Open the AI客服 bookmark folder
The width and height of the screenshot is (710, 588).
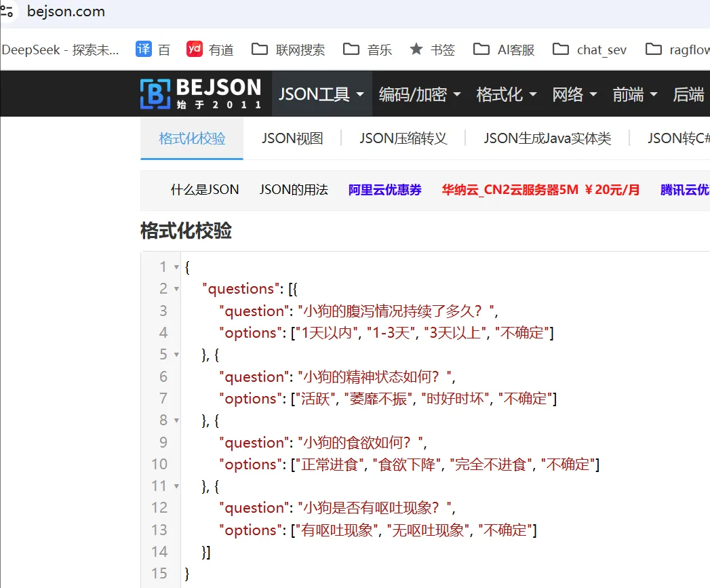point(504,50)
